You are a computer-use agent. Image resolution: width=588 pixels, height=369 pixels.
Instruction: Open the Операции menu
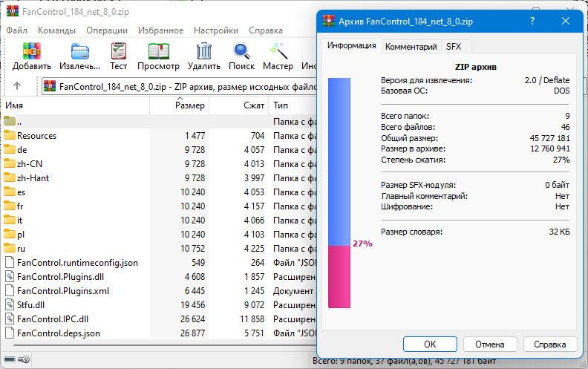107,30
